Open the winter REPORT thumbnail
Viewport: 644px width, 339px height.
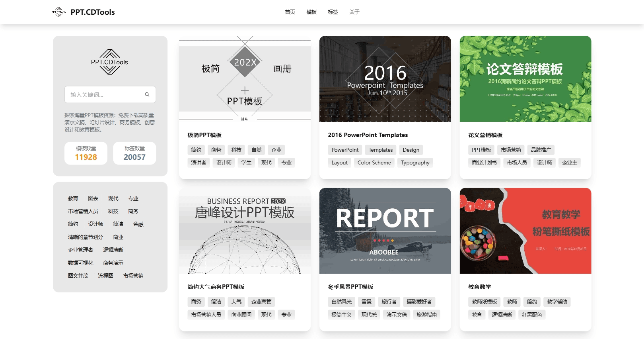pos(385,231)
